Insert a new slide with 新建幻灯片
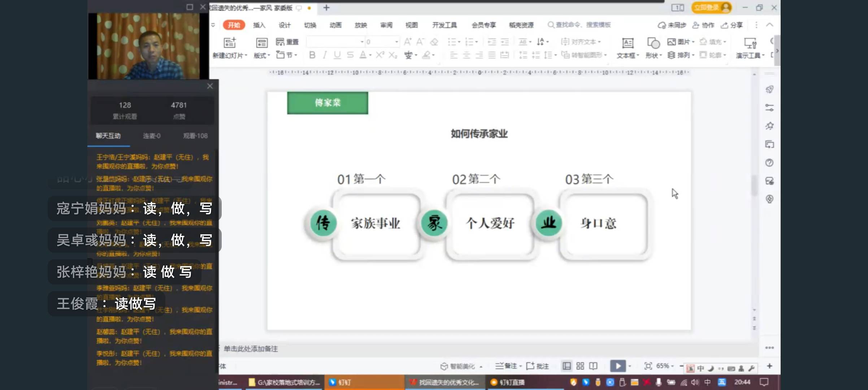The width and height of the screenshot is (868, 390). [230, 48]
